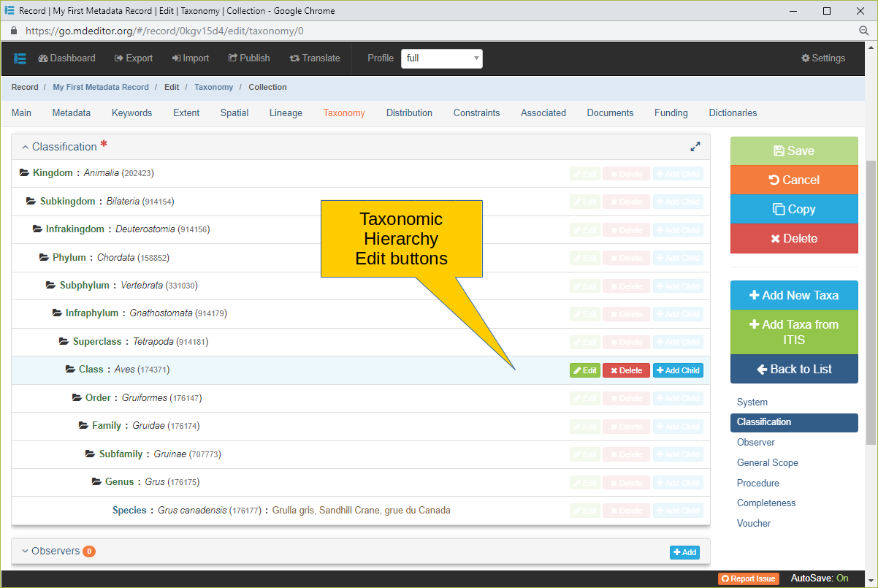This screenshot has width=878, height=588.
Task: Click the Save button
Action: pos(794,151)
